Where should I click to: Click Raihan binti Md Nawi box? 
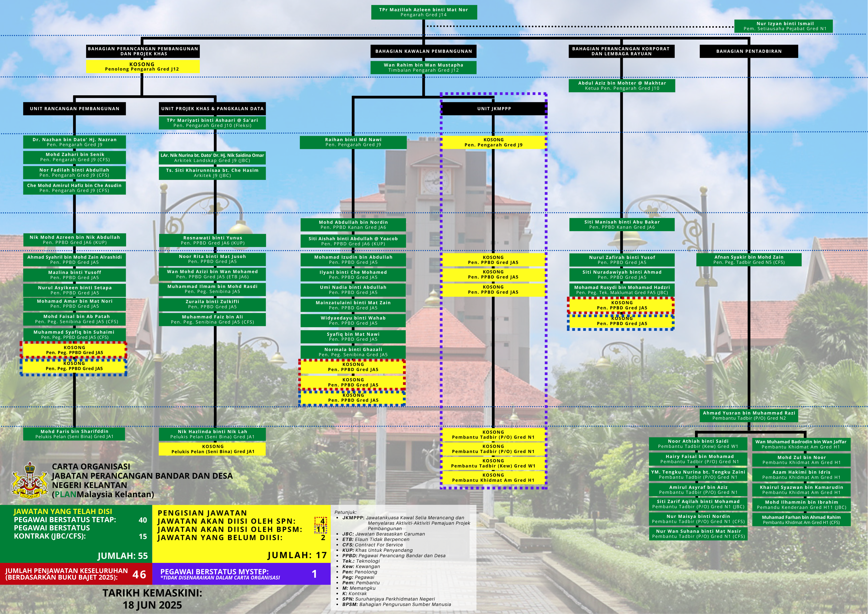(353, 142)
